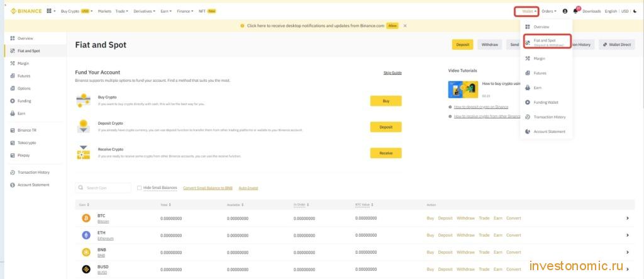Open the Orders dropdown
Screen dimensions: 644x279
click(x=549, y=11)
